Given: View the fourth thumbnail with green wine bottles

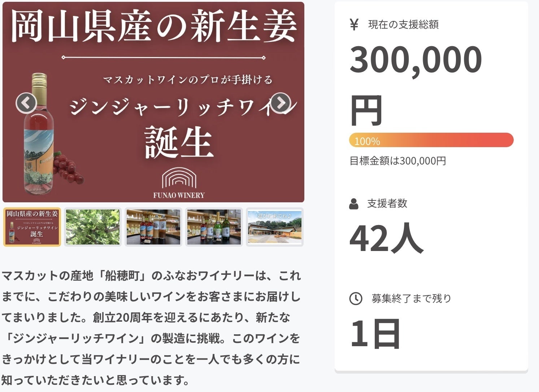Looking at the screenshot, I should 214,227.
